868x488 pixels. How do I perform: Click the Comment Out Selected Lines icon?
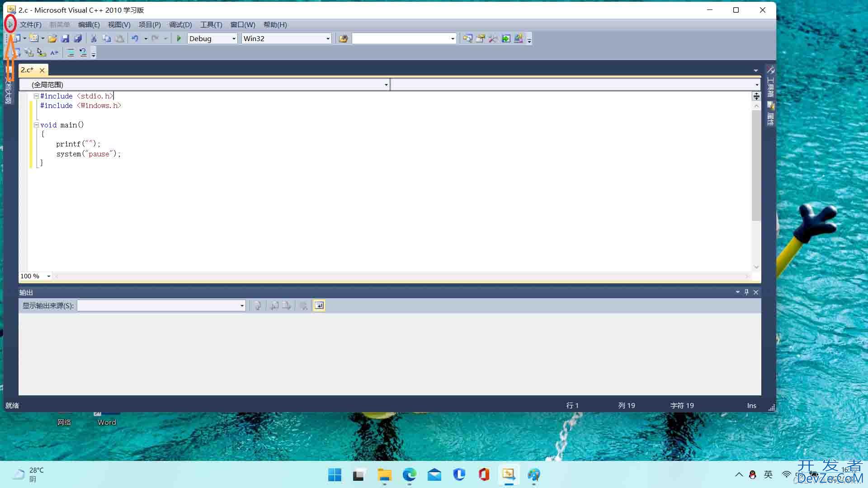(71, 52)
